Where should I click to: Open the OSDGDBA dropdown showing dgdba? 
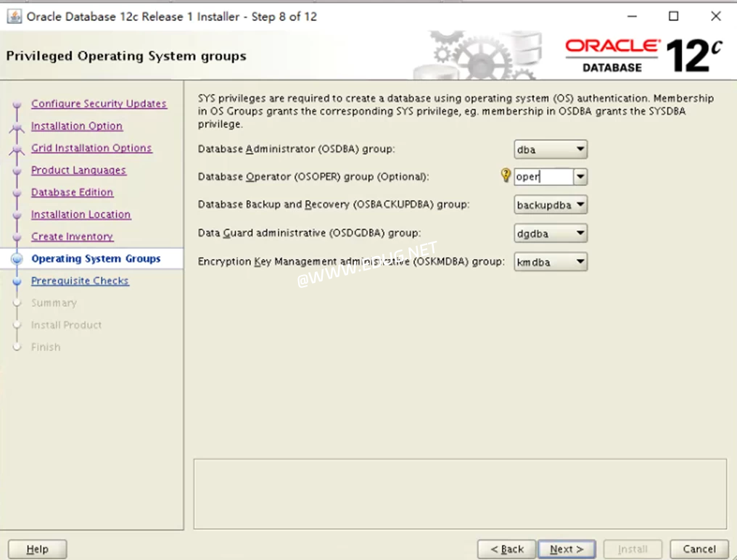coord(551,234)
